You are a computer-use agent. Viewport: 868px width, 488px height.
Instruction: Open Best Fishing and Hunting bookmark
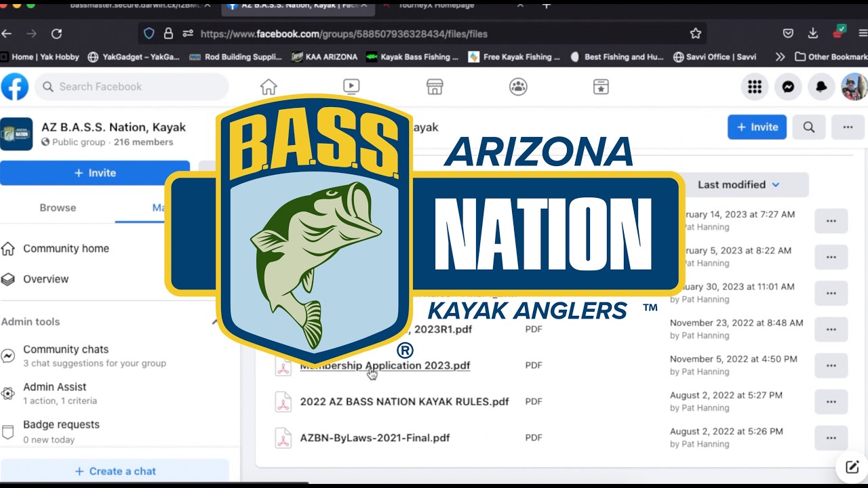(x=616, y=57)
